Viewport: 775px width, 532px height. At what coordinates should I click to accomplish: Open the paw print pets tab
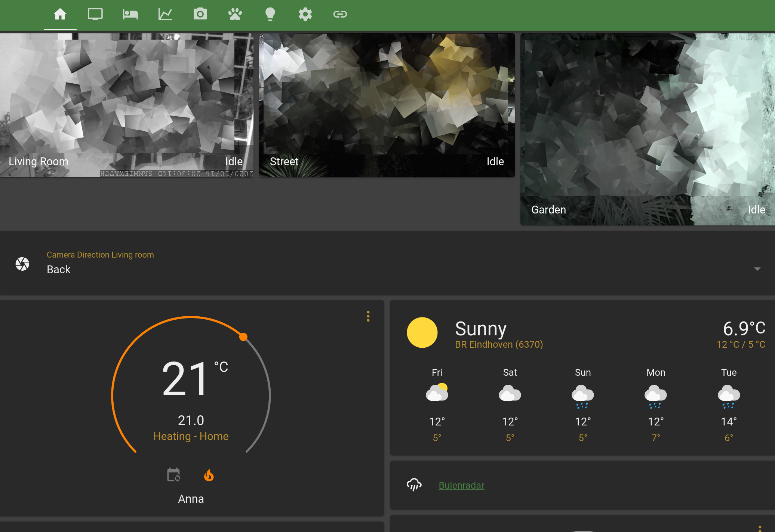pyautogui.click(x=235, y=15)
